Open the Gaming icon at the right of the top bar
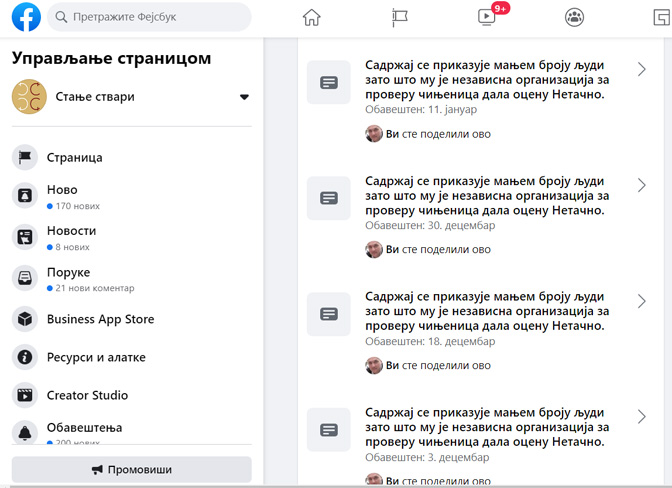The height and width of the screenshot is (488, 672). (662, 18)
